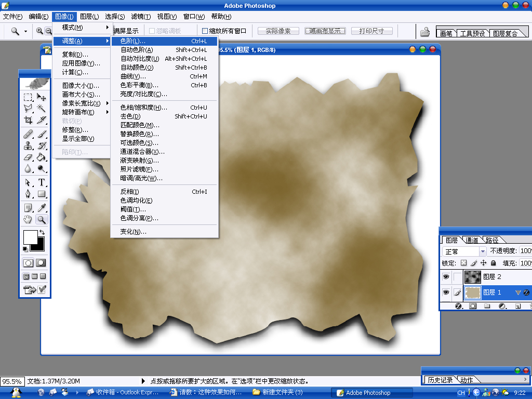The image size is (532, 399).
Task: Choose 曲线 (Curves) menu item
Action: tap(164, 76)
